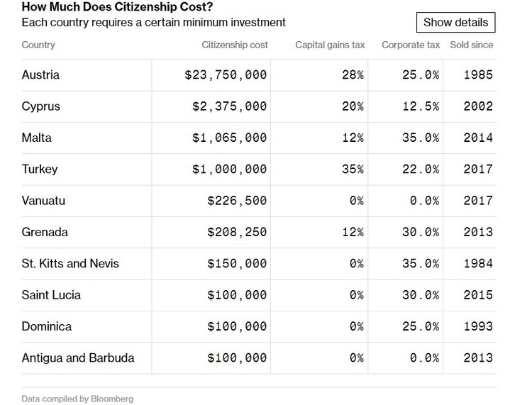Click the Turkey country name
The height and width of the screenshot is (405, 532).
point(40,170)
